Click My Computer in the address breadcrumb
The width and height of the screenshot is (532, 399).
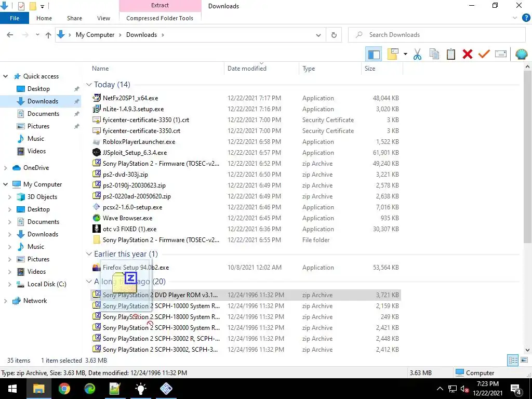coord(95,35)
